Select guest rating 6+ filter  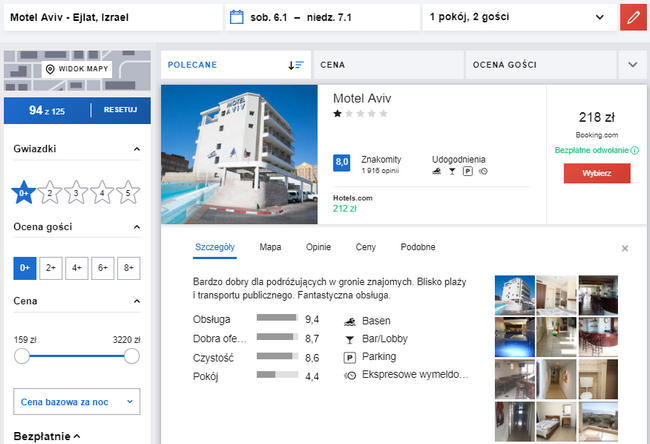click(x=103, y=268)
